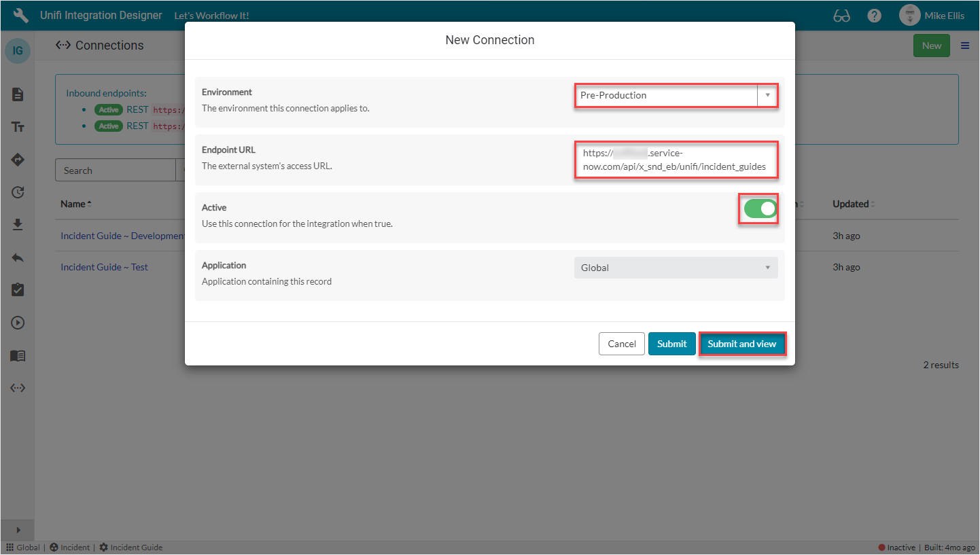Click the Mike Ellis avatar picture

(x=909, y=15)
